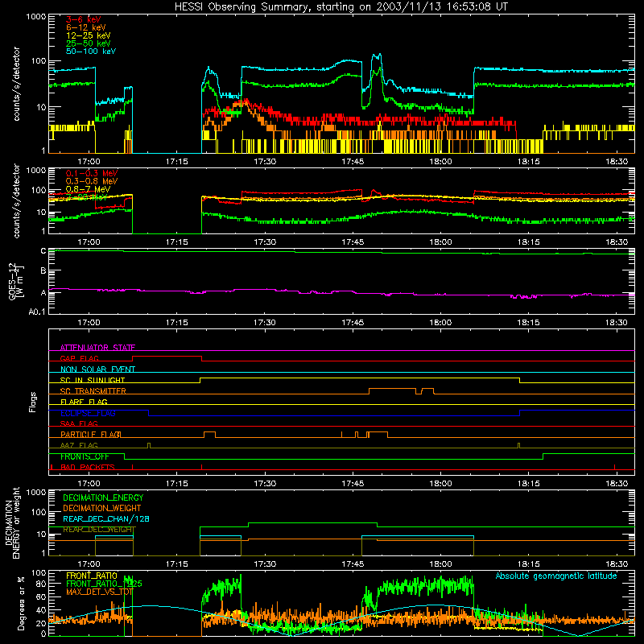644x644 pixels.
Task: Select the ATTENUATOR_STATE flag label
Action: click(97, 348)
